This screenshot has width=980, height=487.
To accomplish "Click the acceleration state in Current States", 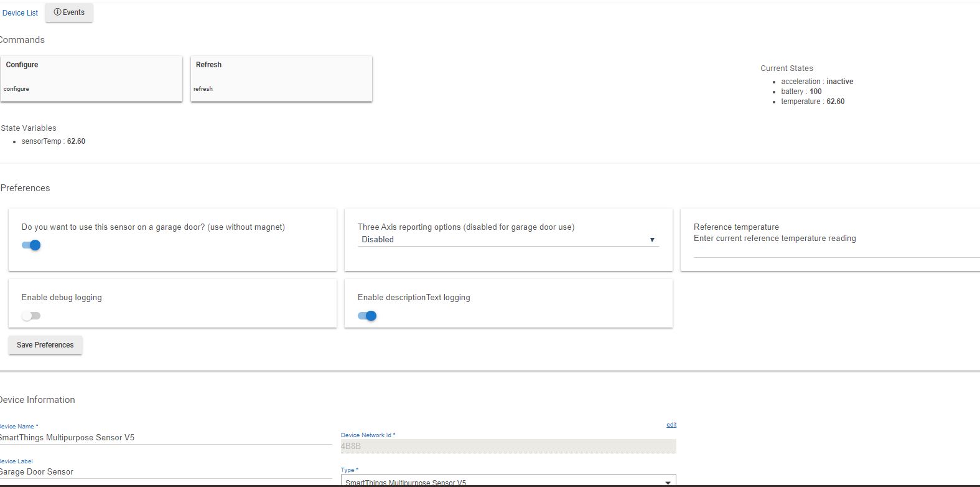I will click(816, 82).
